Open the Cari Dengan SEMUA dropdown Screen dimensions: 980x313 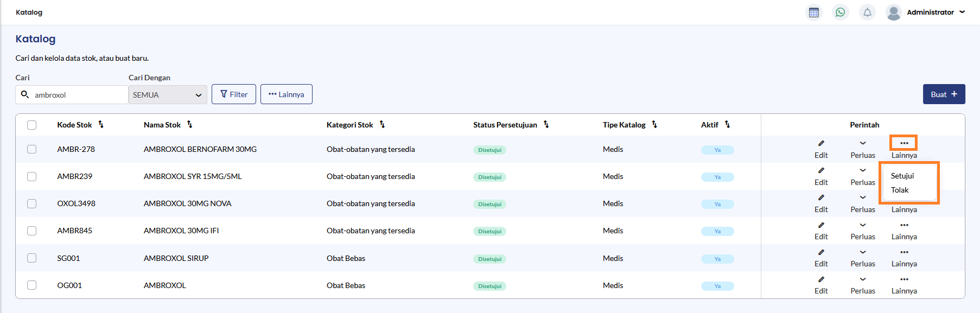[x=168, y=95]
